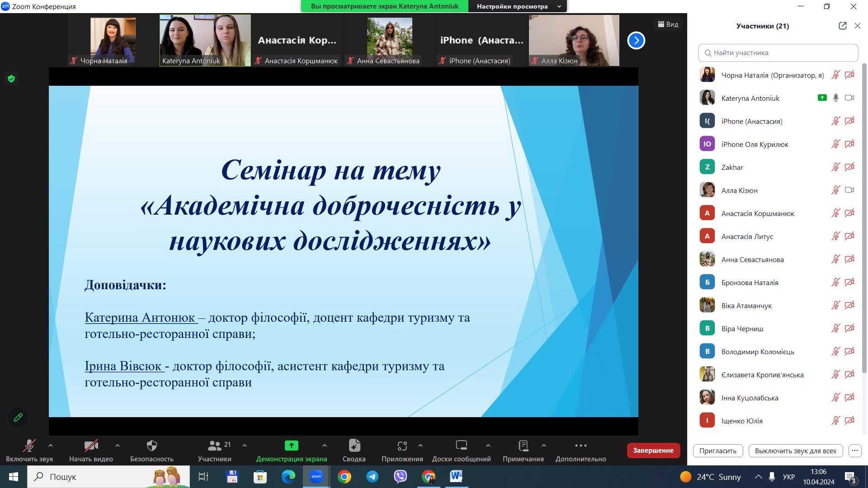Screen dimensions: 868x488
Task: Pop out the participants panel
Action: [842, 26]
